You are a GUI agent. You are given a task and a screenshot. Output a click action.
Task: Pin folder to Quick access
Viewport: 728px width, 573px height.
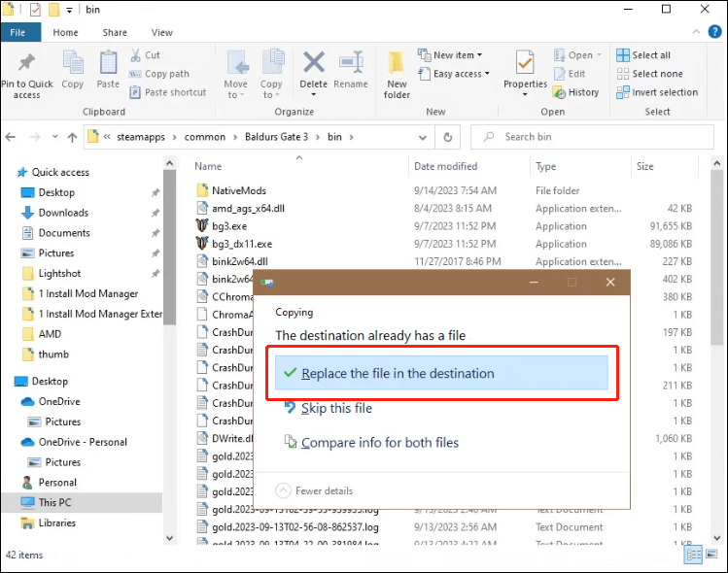tap(27, 74)
